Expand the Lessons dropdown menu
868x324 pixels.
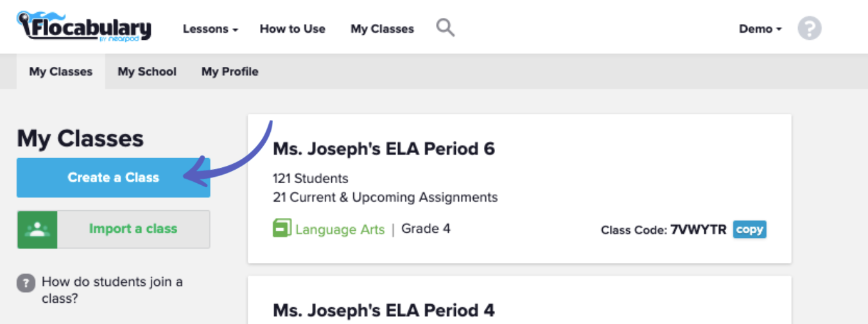(210, 29)
